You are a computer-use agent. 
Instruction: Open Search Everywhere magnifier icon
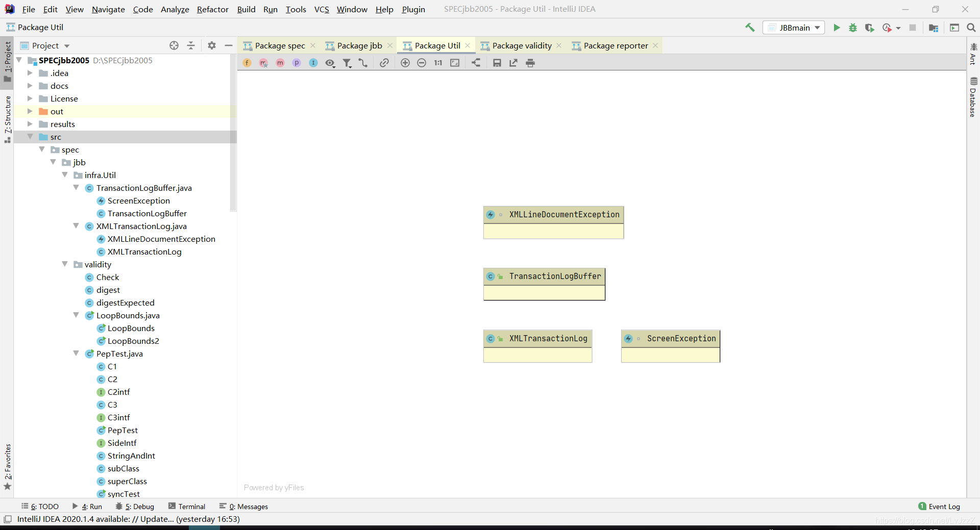click(971, 28)
